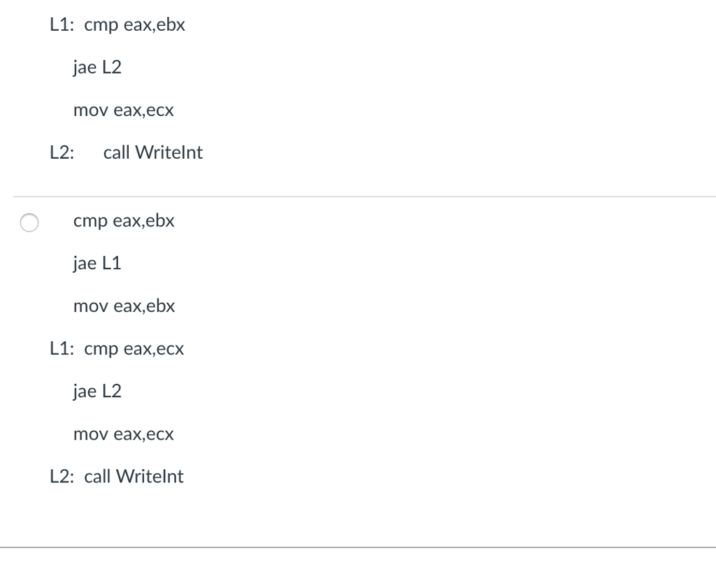Click the mov eax,ebx instruction
This screenshot has height=588, width=716.
(x=124, y=306)
